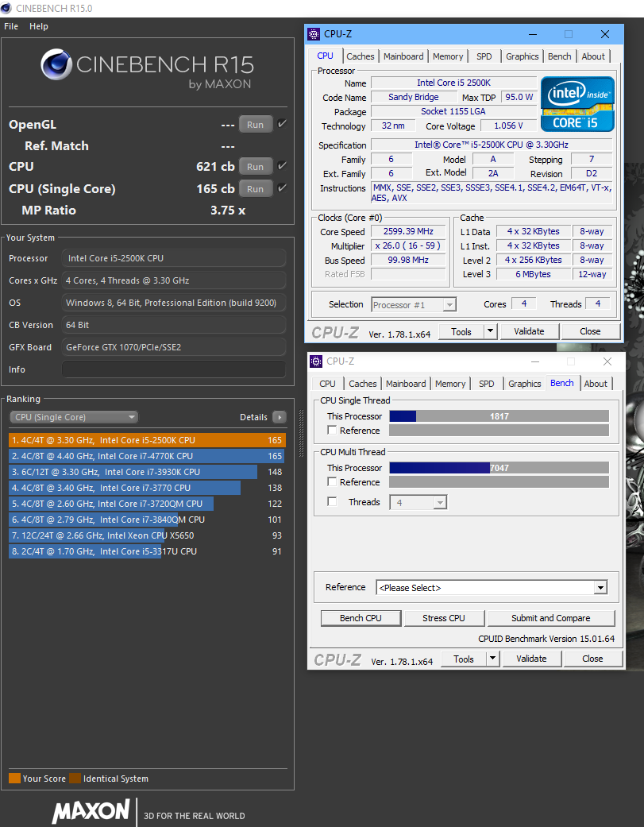Open the File menu in Cinebench
The height and width of the screenshot is (827, 644).
click(11, 26)
